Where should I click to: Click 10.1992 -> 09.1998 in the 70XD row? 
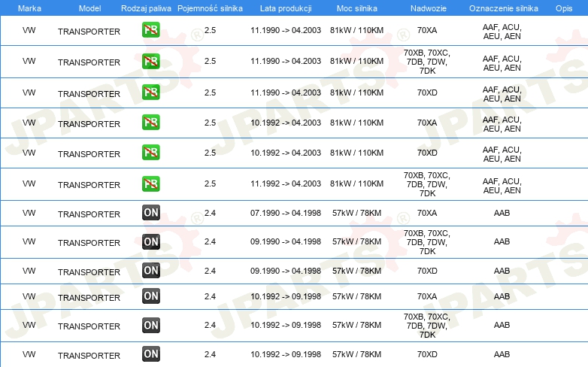pos(286,354)
